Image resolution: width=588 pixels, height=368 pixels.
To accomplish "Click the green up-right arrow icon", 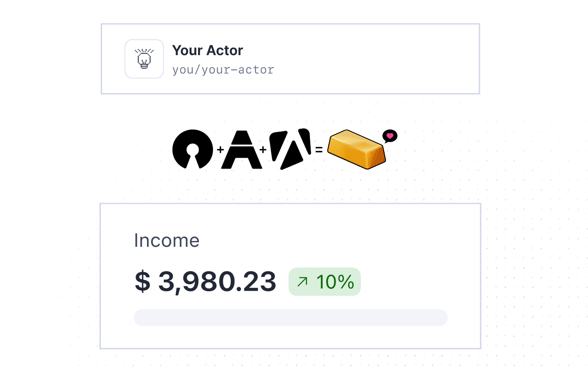I will (x=303, y=281).
